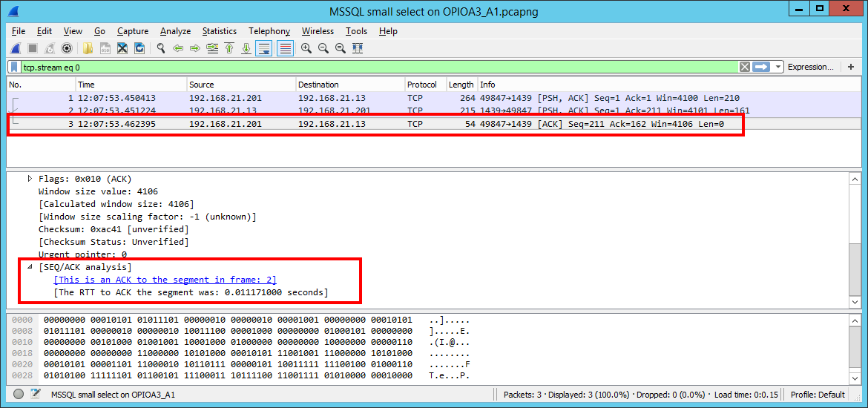Reset packet text to normal size
This screenshot has height=408, width=868.
[340, 48]
